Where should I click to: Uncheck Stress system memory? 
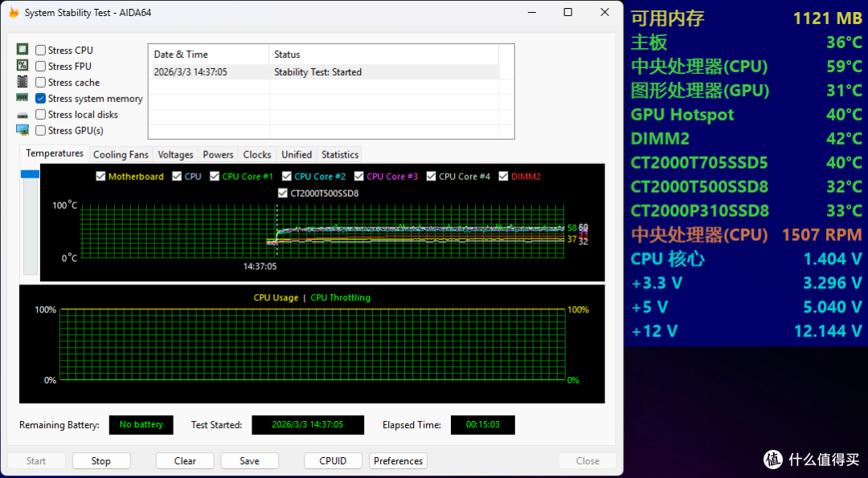click(x=40, y=99)
